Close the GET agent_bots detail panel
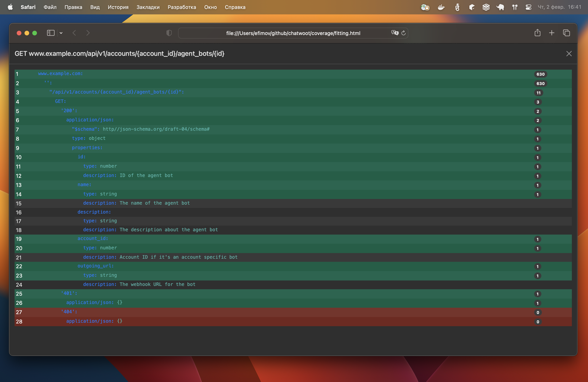588x382 pixels. [x=569, y=54]
